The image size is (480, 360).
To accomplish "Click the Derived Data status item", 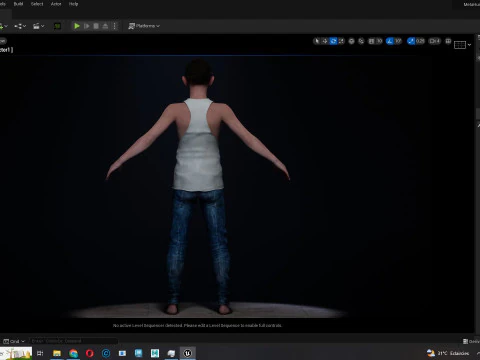I will point(471,341).
